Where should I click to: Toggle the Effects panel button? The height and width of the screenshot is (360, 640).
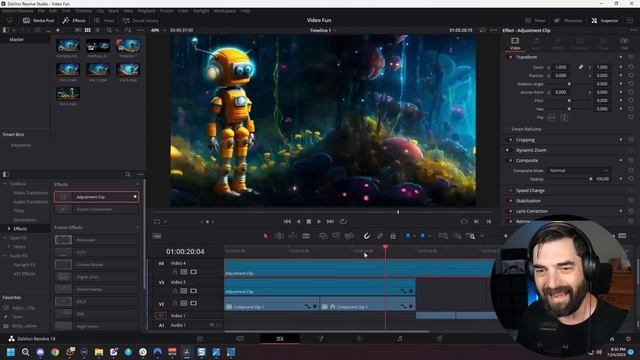pyautogui.click(x=74, y=20)
